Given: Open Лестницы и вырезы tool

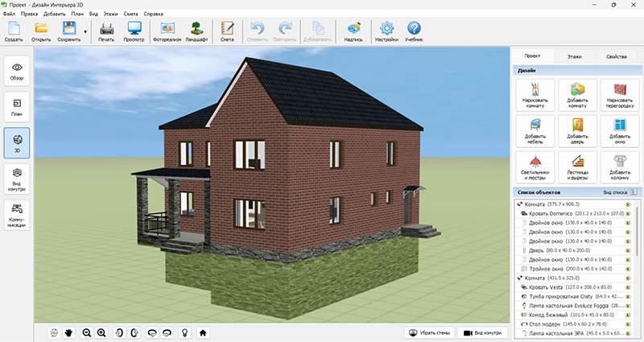Looking at the screenshot, I should click(577, 167).
